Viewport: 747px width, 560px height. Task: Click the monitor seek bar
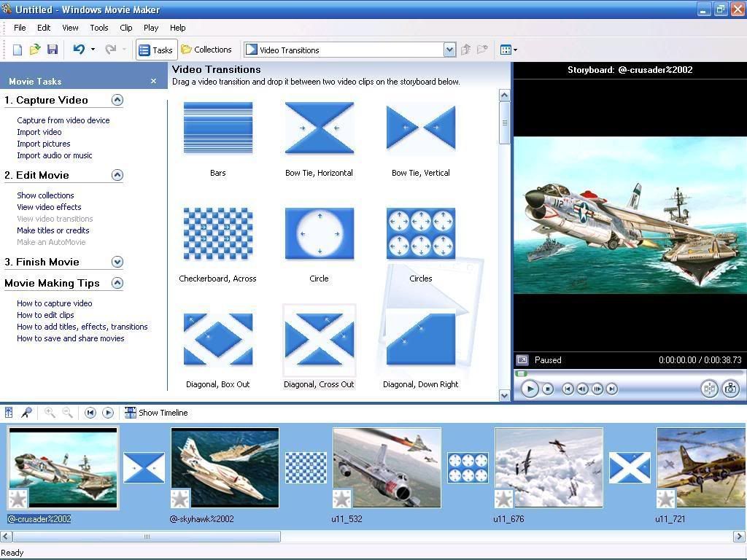(628, 373)
